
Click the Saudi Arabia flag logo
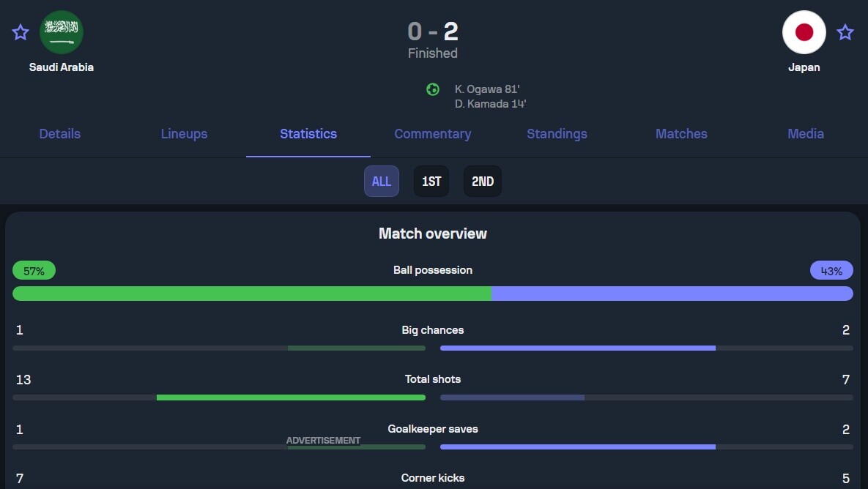(x=62, y=32)
